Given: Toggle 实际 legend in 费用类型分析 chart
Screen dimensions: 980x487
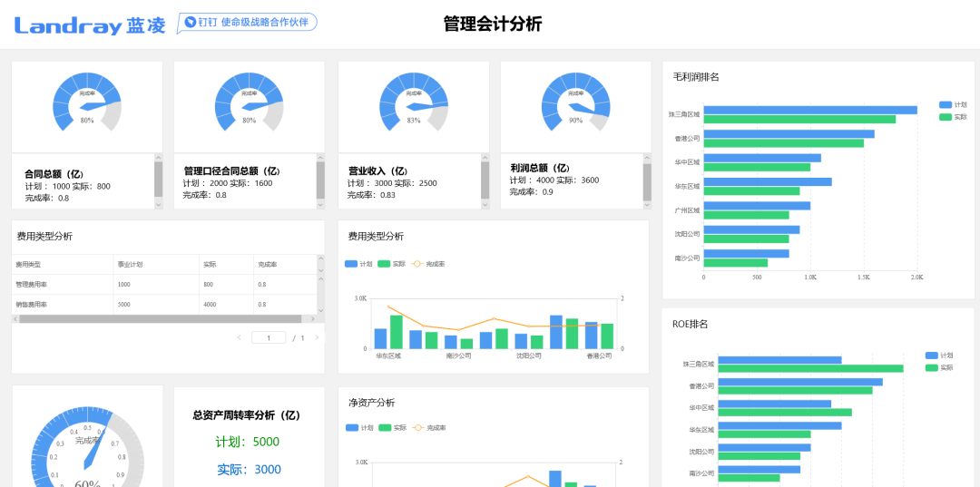Looking at the screenshot, I should pyautogui.click(x=392, y=264).
